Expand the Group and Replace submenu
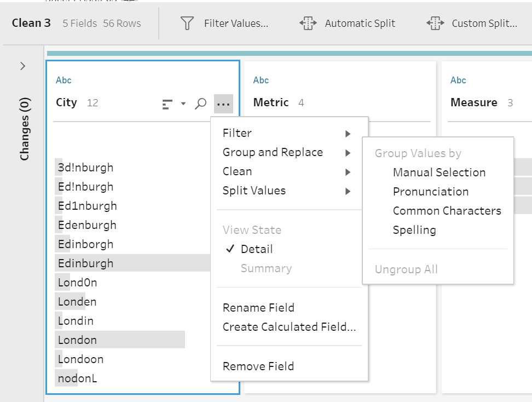This screenshot has height=402, width=532. point(272,152)
